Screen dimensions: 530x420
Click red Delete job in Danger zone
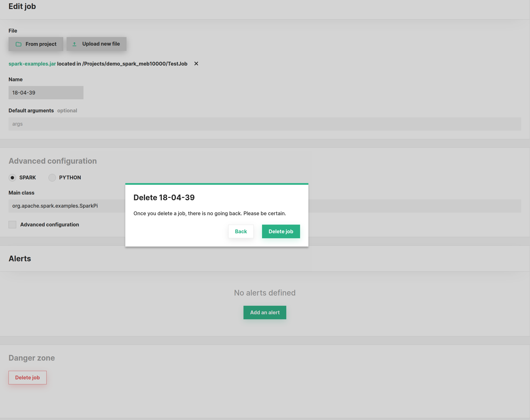click(x=27, y=377)
